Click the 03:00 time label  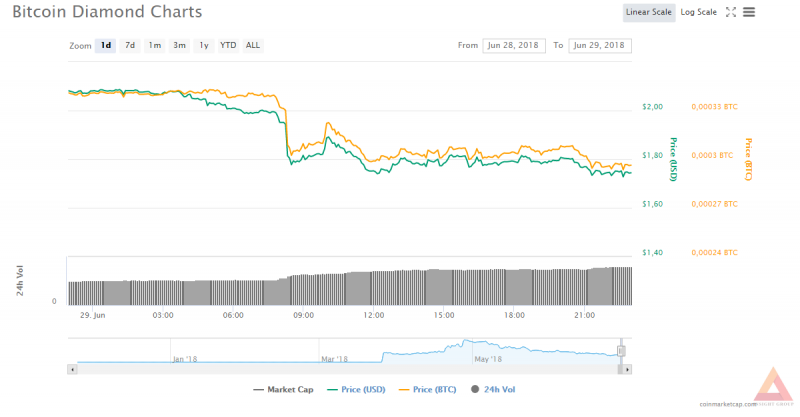163,315
